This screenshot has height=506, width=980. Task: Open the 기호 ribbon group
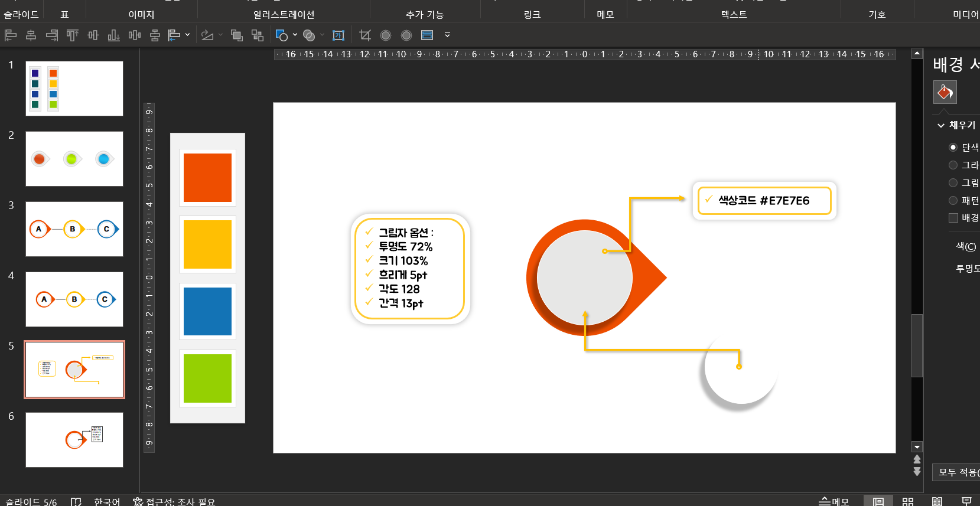[877, 14]
